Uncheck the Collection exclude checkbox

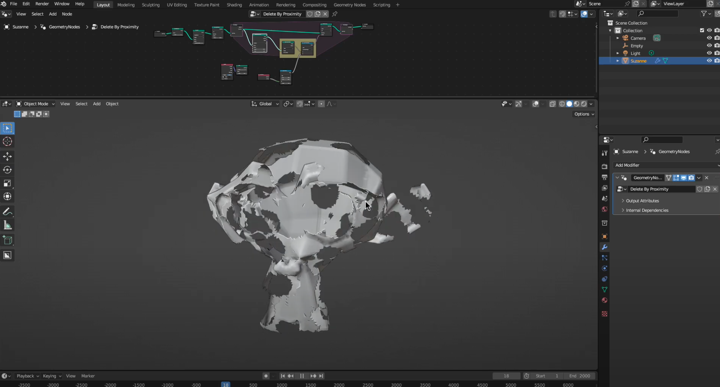click(x=702, y=30)
